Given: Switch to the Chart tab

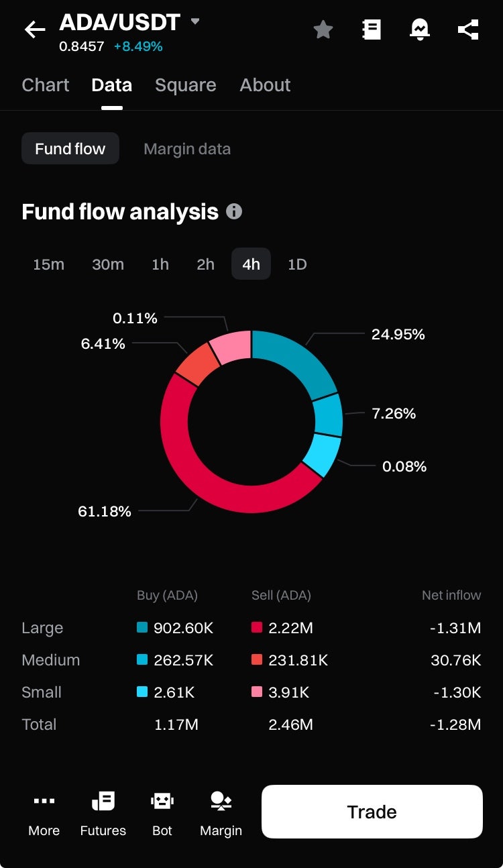Looking at the screenshot, I should tap(46, 85).
